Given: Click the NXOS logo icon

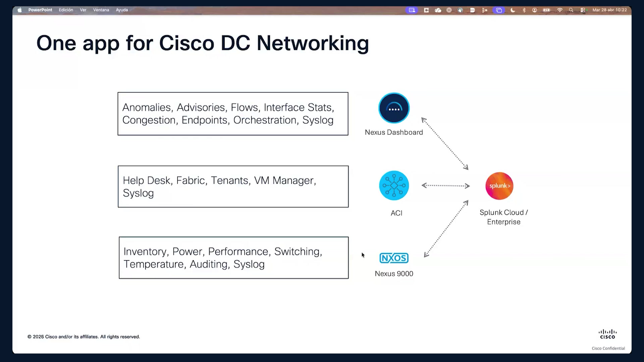Looking at the screenshot, I should click(394, 258).
